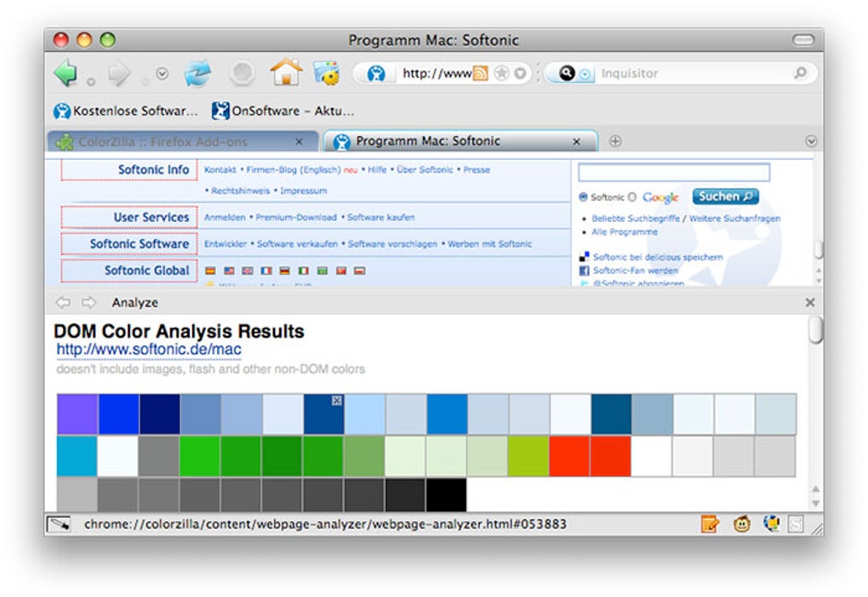Choose the cyan swatch in second row
Viewport: 868px width, 597px height.
[x=77, y=456]
